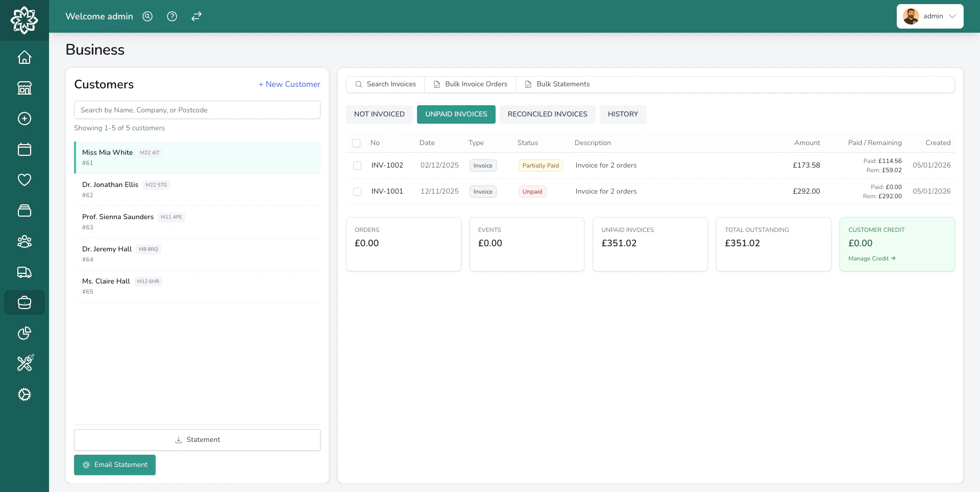
Task: Select the tools icon in the sidebar
Action: click(x=24, y=363)
